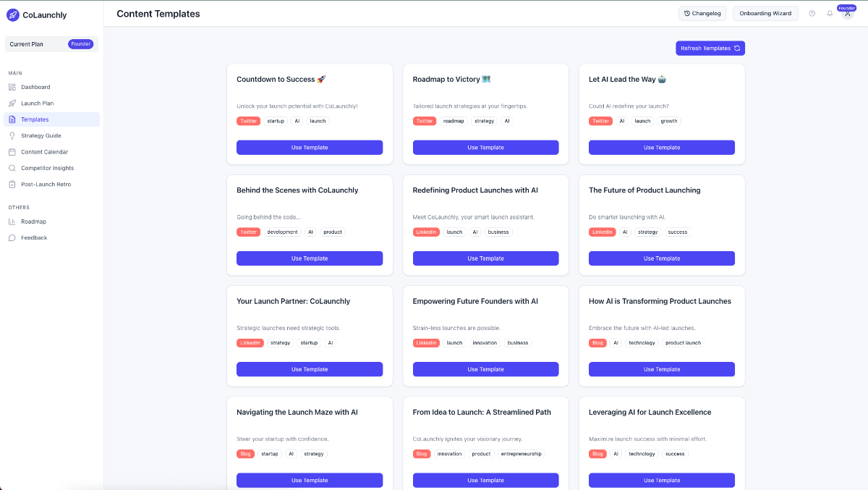This screenshot has width=868, height=490.
Task: Click the Launch Plan rocket icon
Action: point(12,104)
